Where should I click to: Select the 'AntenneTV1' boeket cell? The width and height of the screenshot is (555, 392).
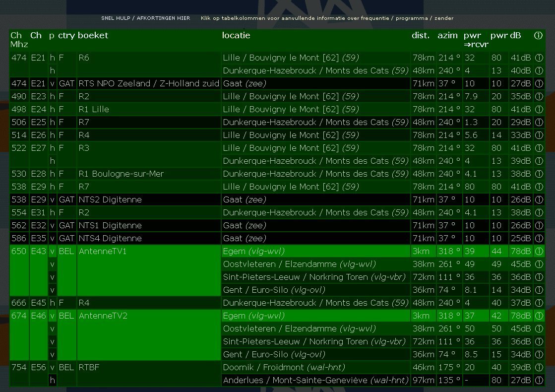[x=149, y=270]
